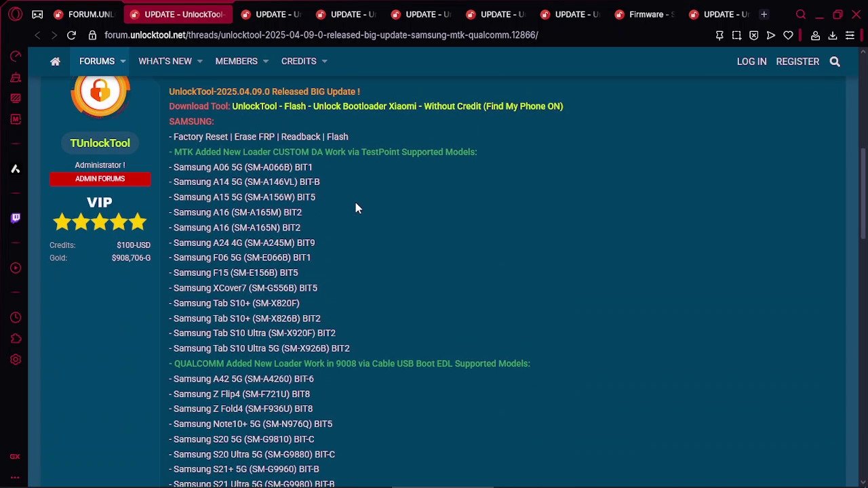Expand the FORUMS dropdown arrow
Viewport: 868px width, 488px height.
pyautogui.click(x=123, y=62)
